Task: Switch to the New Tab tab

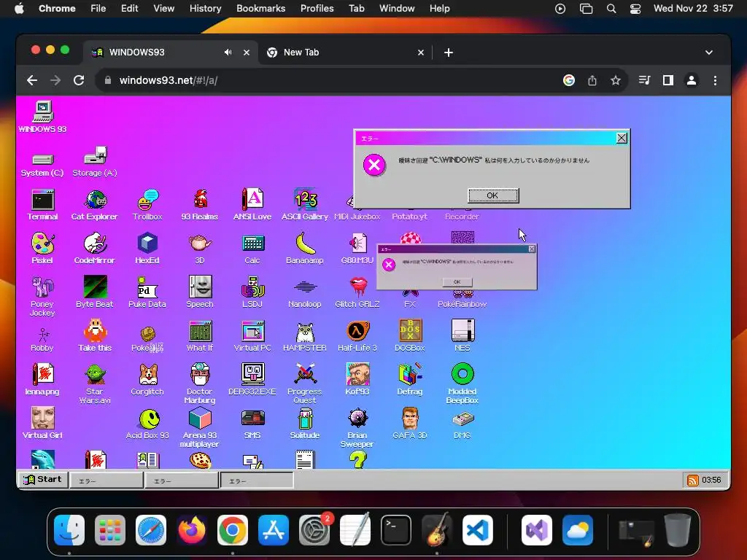Action: point(345,52)
